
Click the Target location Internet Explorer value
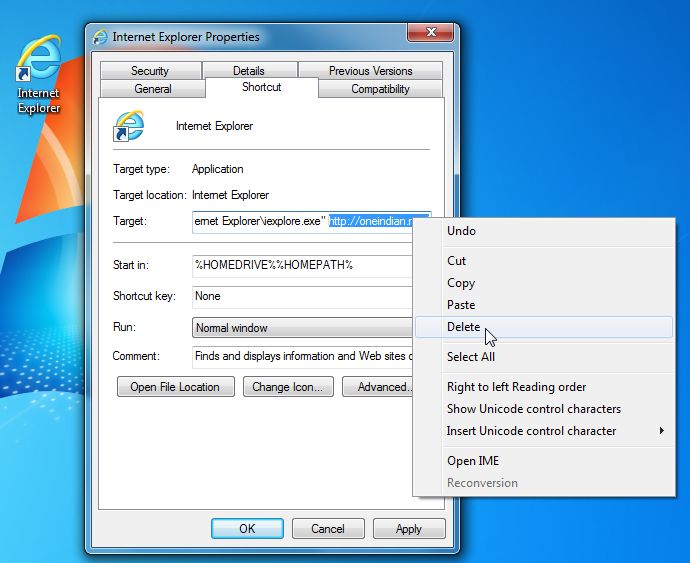(230, 195)
